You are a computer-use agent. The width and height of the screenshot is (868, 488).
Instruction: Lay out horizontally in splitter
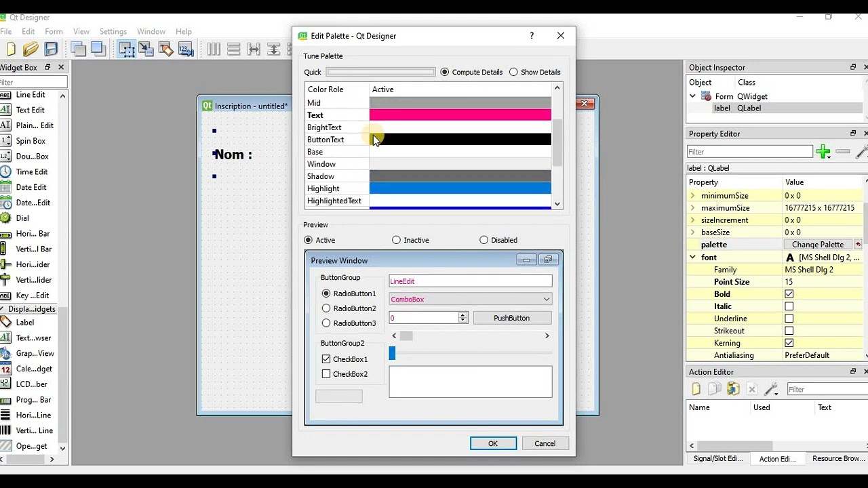click(x=254, y=49)
